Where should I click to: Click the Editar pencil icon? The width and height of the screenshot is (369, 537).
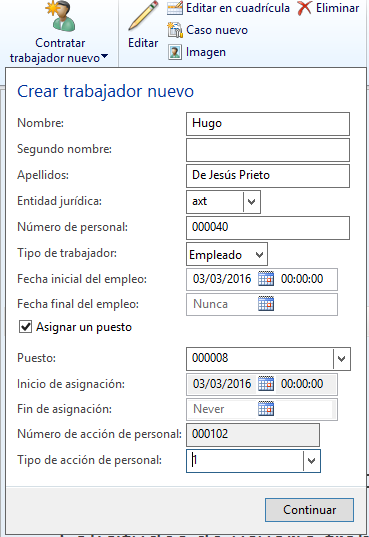(143, 16)
